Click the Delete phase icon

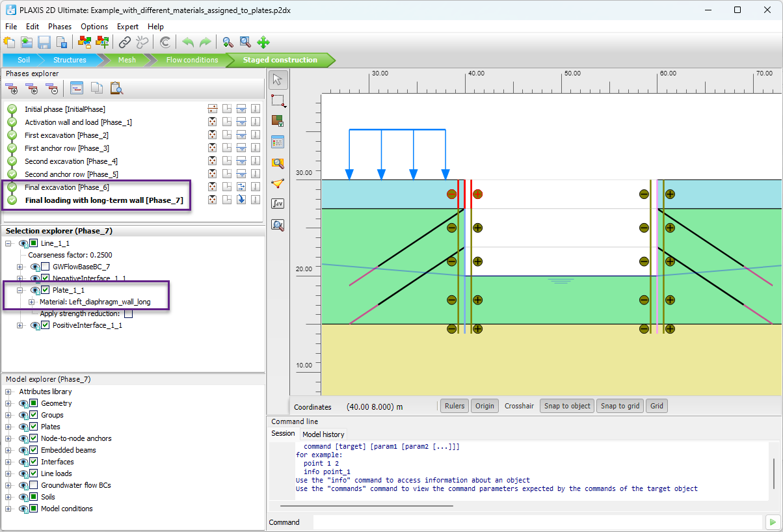coord(51,88)
